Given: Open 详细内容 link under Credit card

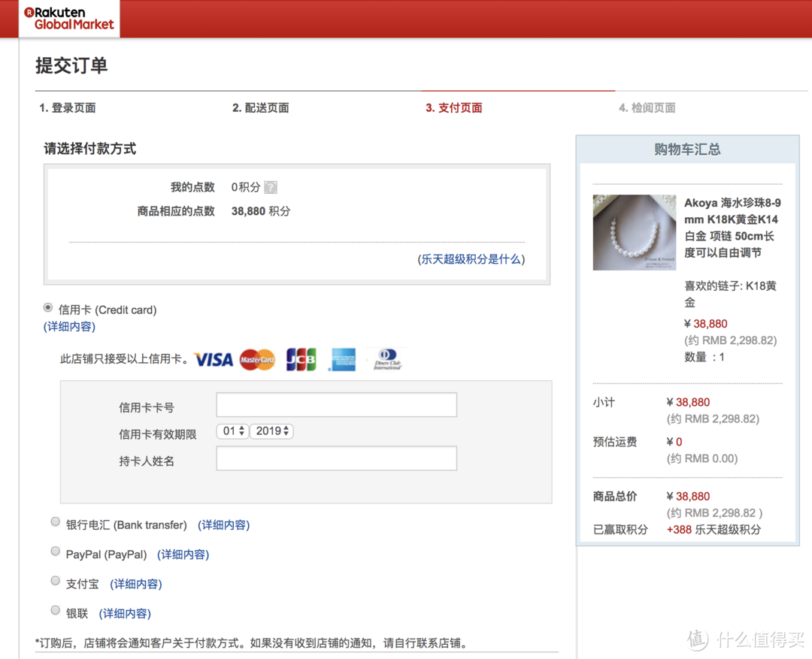Looking at the screenshot, I should [x=69, y=327].
